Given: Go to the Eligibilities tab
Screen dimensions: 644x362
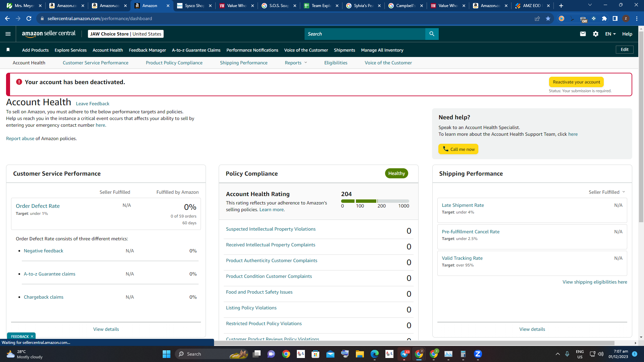Looking at the screenshot, I should (336, 63).
